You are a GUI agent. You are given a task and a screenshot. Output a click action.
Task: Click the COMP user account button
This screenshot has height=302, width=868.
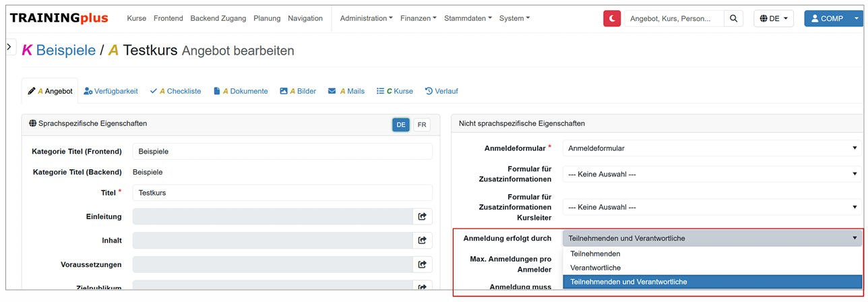832,19
